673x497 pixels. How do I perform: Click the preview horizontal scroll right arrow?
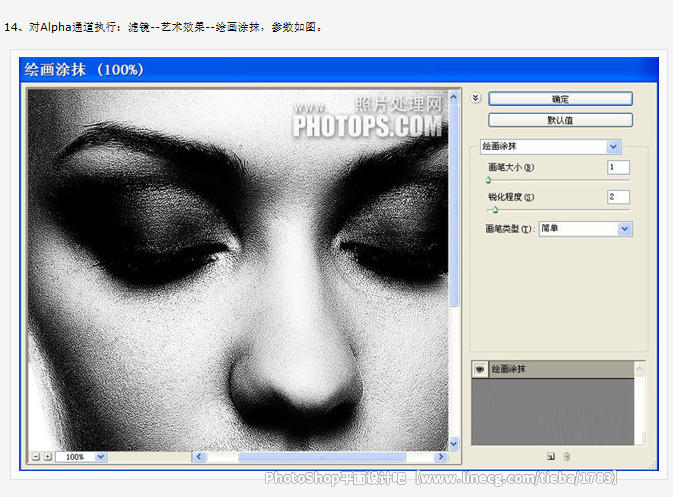point(440,457)
